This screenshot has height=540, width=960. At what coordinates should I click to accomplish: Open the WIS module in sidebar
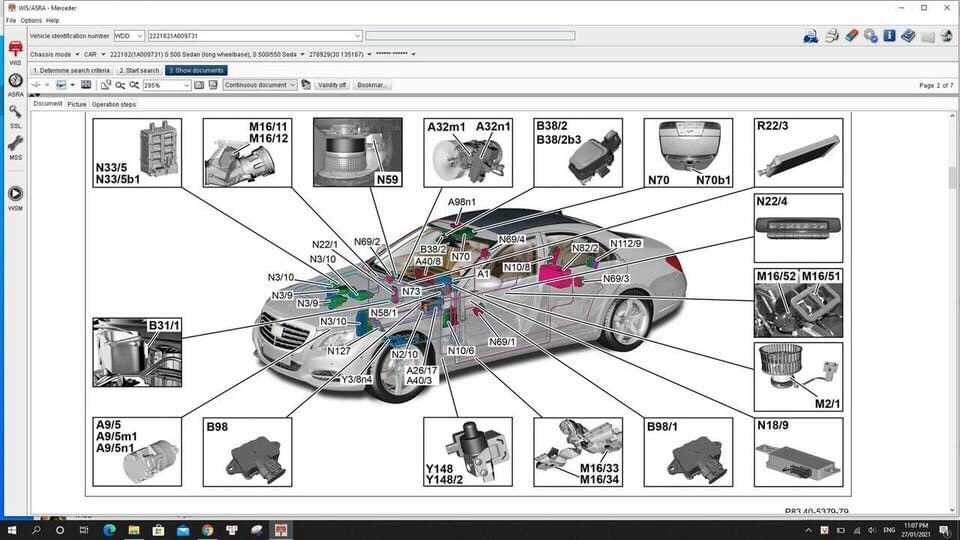15,53
